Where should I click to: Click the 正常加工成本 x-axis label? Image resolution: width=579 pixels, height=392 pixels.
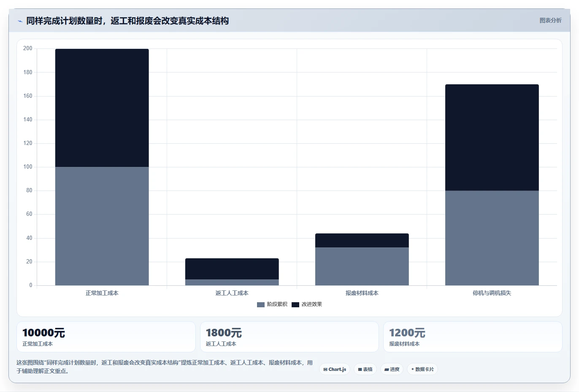click(102, 293)
